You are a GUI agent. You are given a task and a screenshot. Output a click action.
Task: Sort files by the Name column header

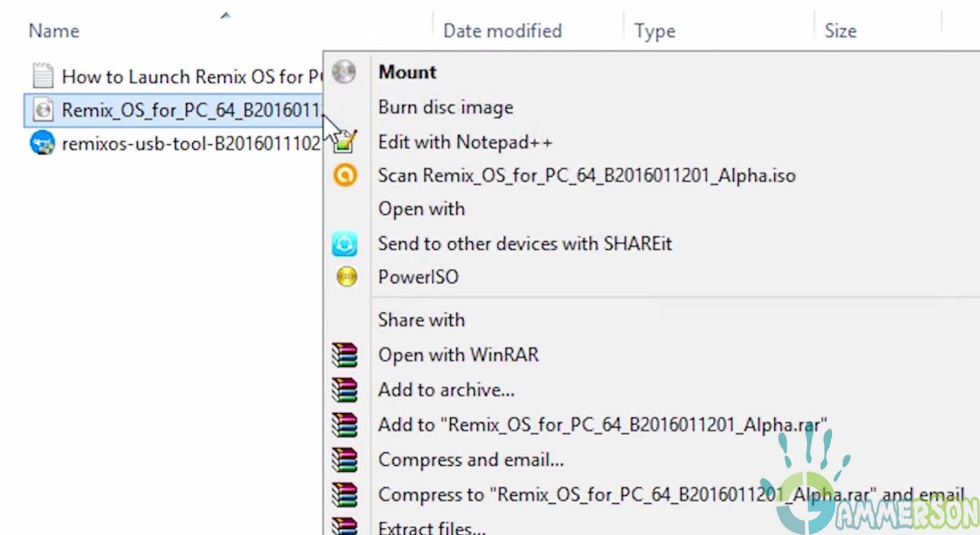point(54,31)
